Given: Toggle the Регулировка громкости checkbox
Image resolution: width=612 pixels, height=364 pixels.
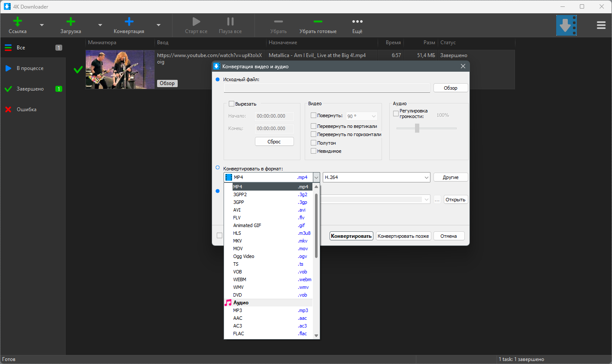Looking at the screenshot, I should 396,113.
